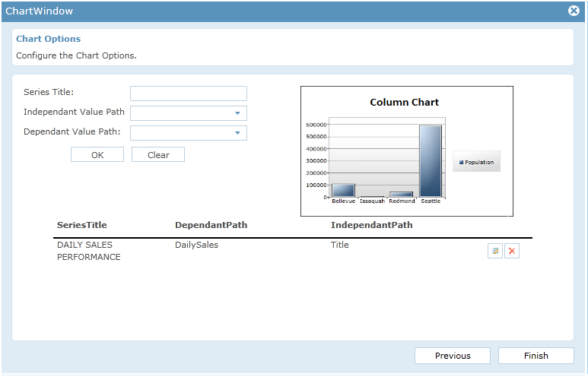Edit the DAILY SALES PERFORMANCE series
The image size is (588, 377).
[495, 251]
